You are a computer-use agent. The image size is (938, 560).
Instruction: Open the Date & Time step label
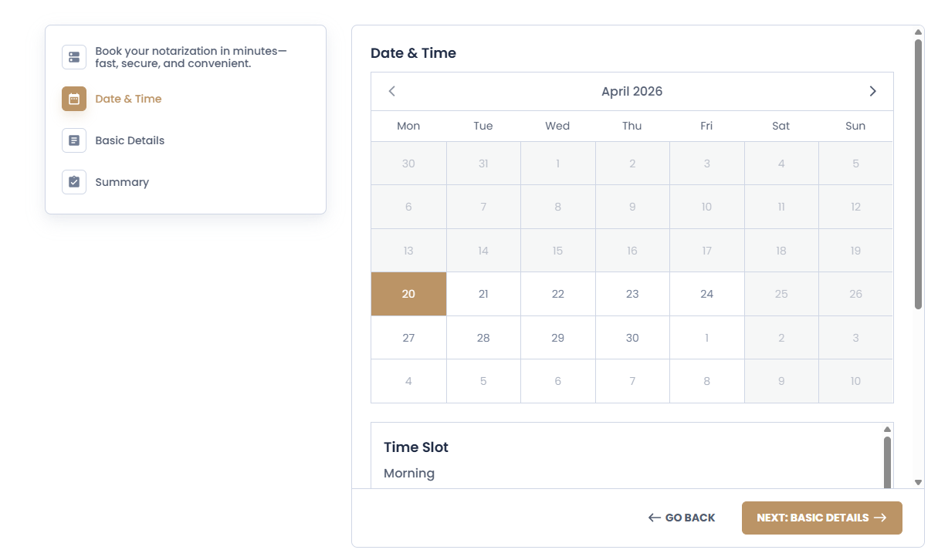click(128, 99)
